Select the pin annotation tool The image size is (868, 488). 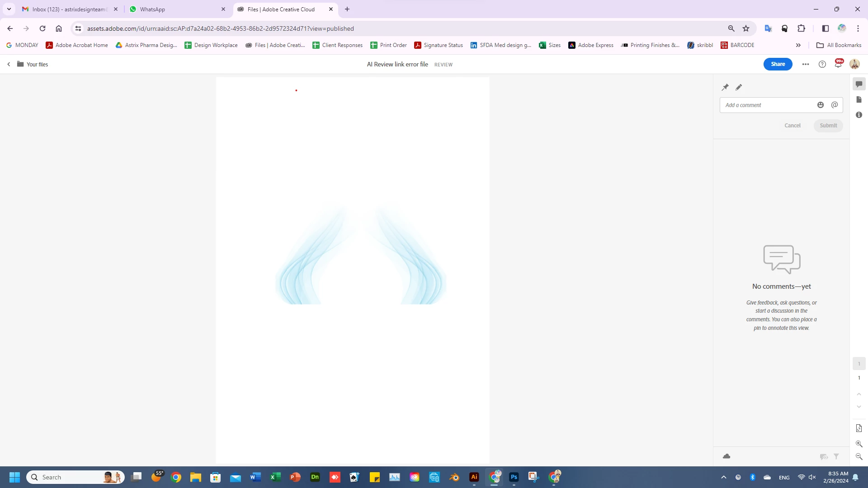tap(725, 87)
